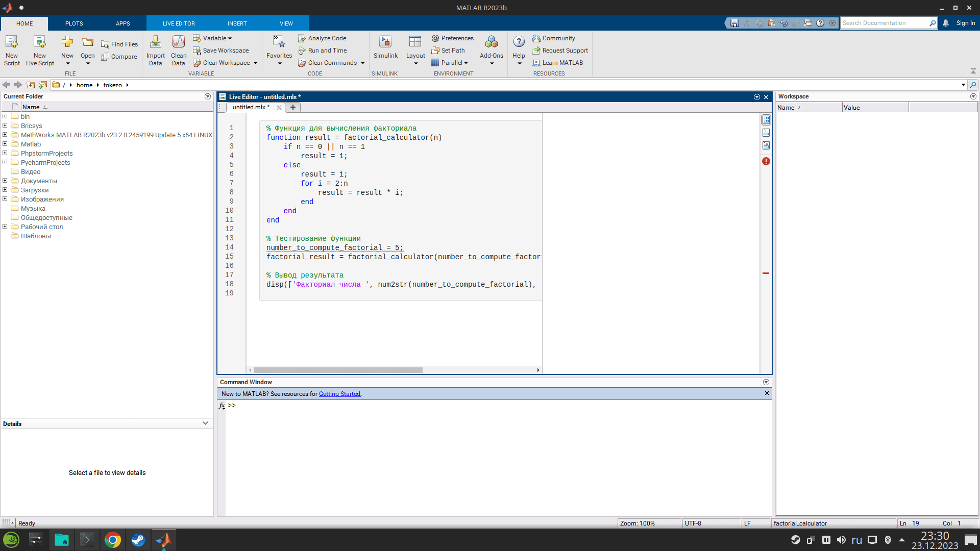Run the Analyze Code tool
980x551 pixels.
[x=322, y=38]
